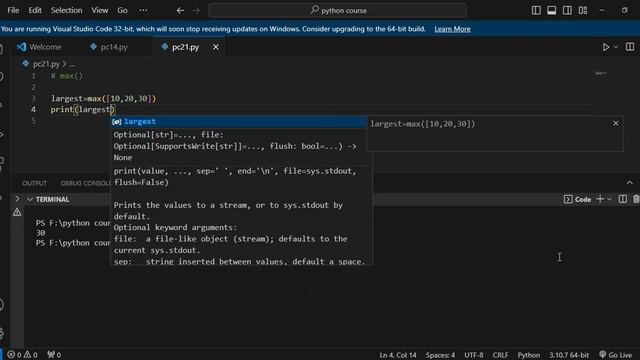Collapse the TERMINAL section chevron
This screenshot has height=360, width=640.
[30, 200]
